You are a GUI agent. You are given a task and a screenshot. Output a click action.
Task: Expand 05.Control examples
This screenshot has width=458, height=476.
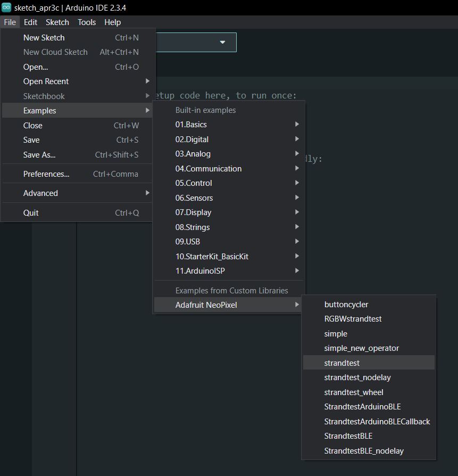229,183
